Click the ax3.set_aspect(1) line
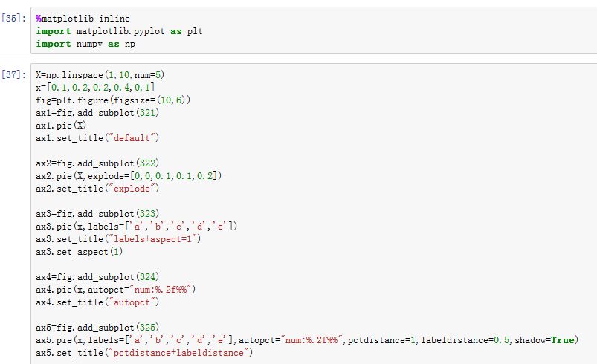 pos(80,252)
